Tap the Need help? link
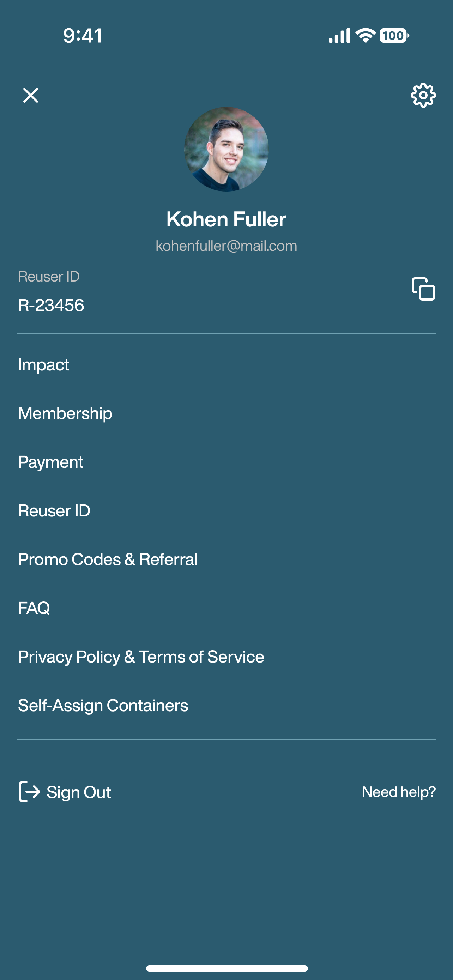 399,792
